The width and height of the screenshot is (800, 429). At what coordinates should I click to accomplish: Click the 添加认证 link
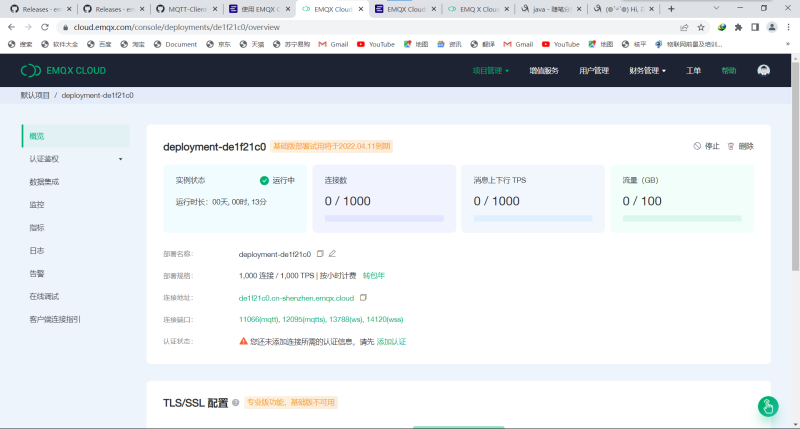pos(391,342)
